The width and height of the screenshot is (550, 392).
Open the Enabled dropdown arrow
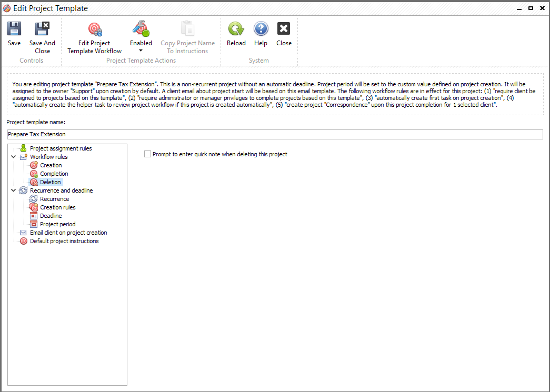click(x=141, y=51)
